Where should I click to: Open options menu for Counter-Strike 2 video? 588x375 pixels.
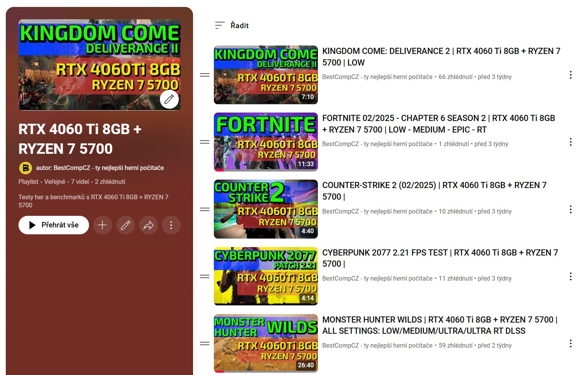pyautogui.click(x=571, y=209)
